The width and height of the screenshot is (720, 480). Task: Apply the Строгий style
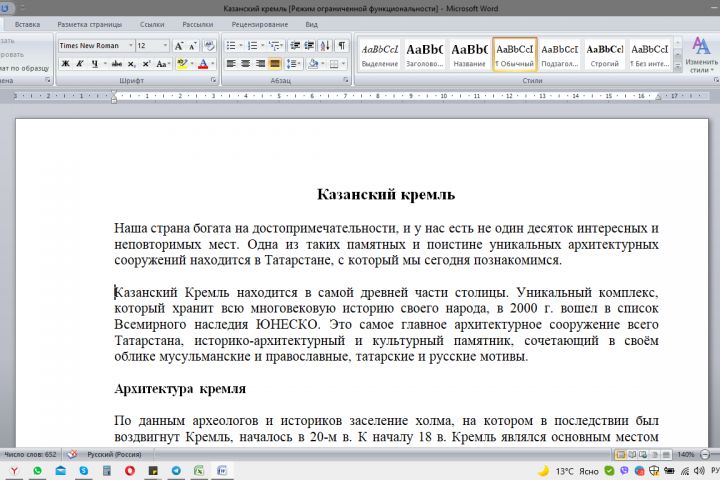coord(604,54)
